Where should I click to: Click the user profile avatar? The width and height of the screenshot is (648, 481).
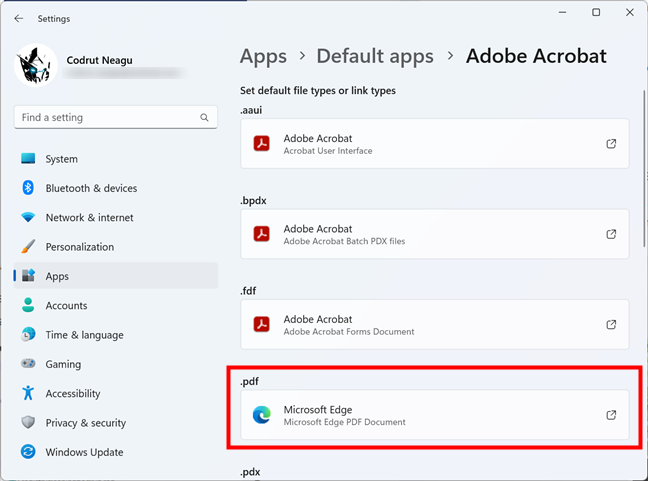(x=36, y=65)
